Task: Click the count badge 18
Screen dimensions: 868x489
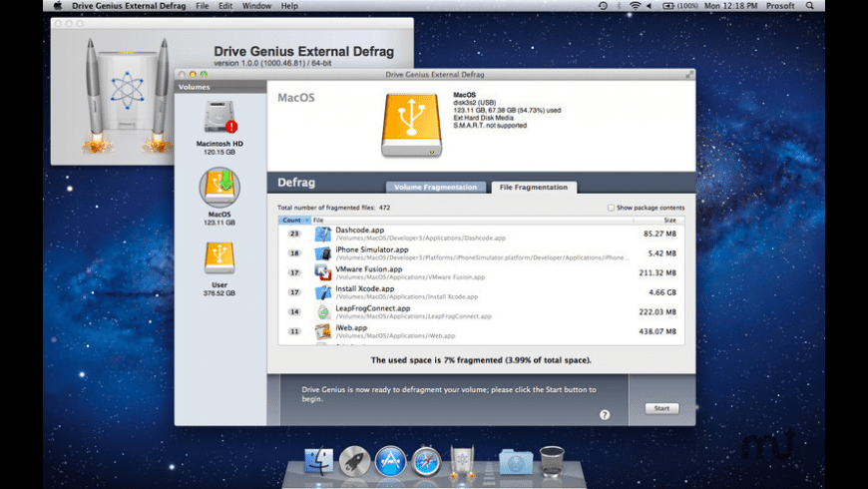Action: (294, 253)
